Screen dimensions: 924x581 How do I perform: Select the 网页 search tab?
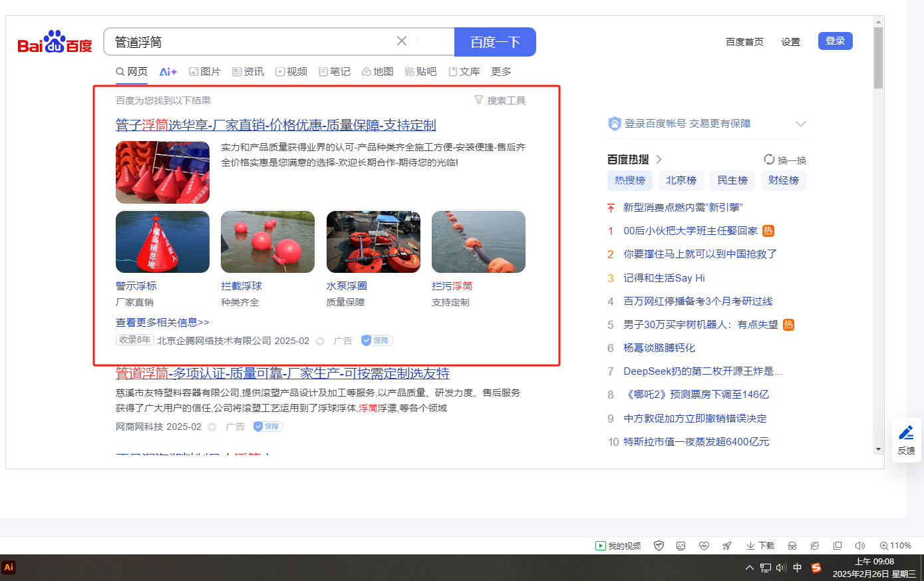click(132, 71)
